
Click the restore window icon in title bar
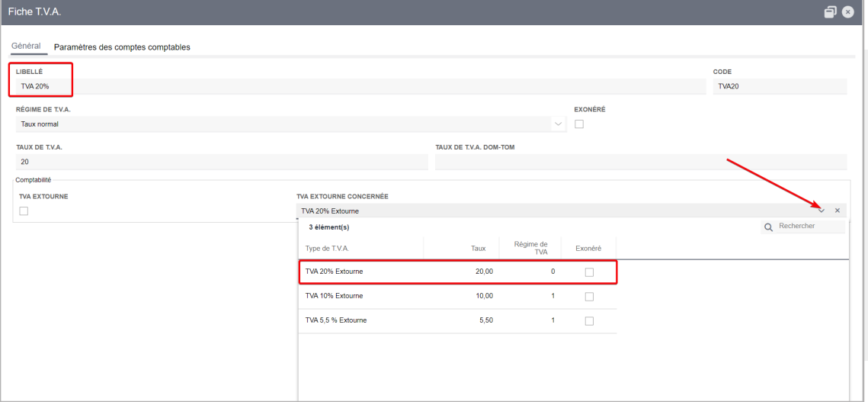pyautogui.click(x=830, y=11)
